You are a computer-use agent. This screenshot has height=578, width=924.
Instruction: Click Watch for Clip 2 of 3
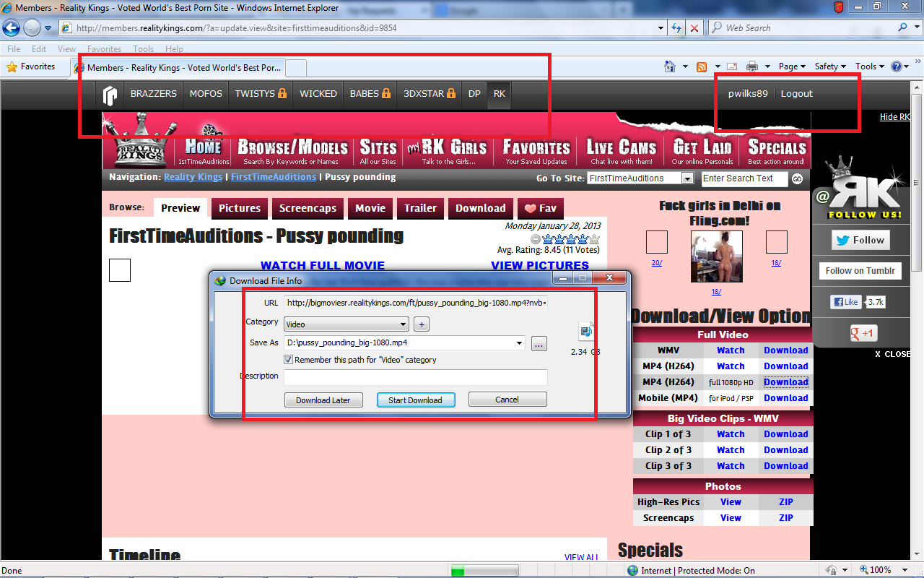click(731, 450)
